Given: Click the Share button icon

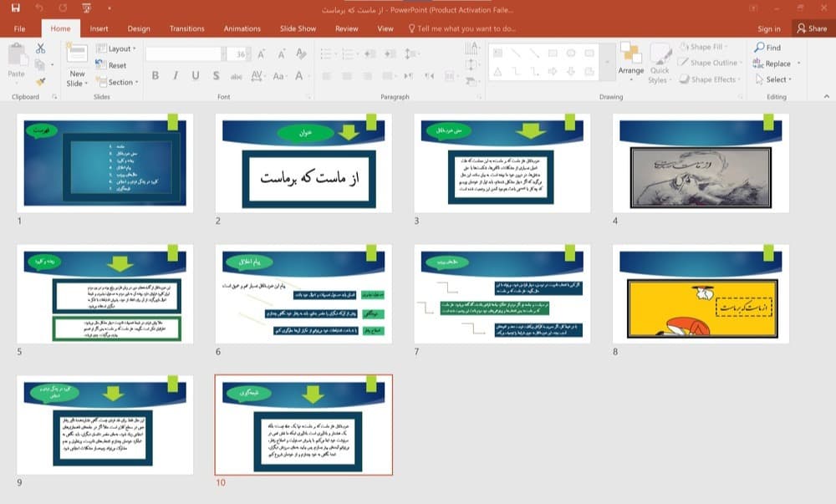Looking at the screenshot, I should point(802,28).
